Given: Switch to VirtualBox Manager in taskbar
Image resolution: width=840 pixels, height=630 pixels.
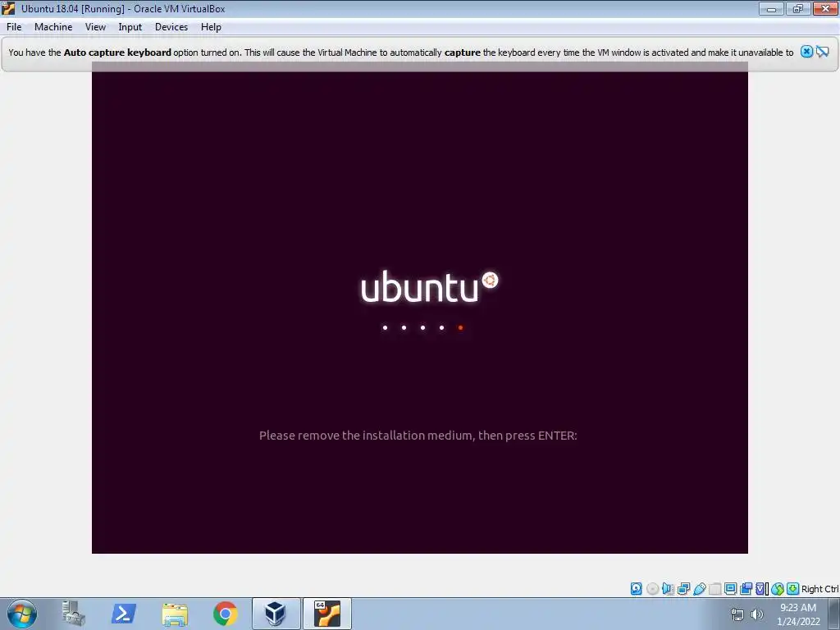Looking at the screenshot, I should 276,614.
